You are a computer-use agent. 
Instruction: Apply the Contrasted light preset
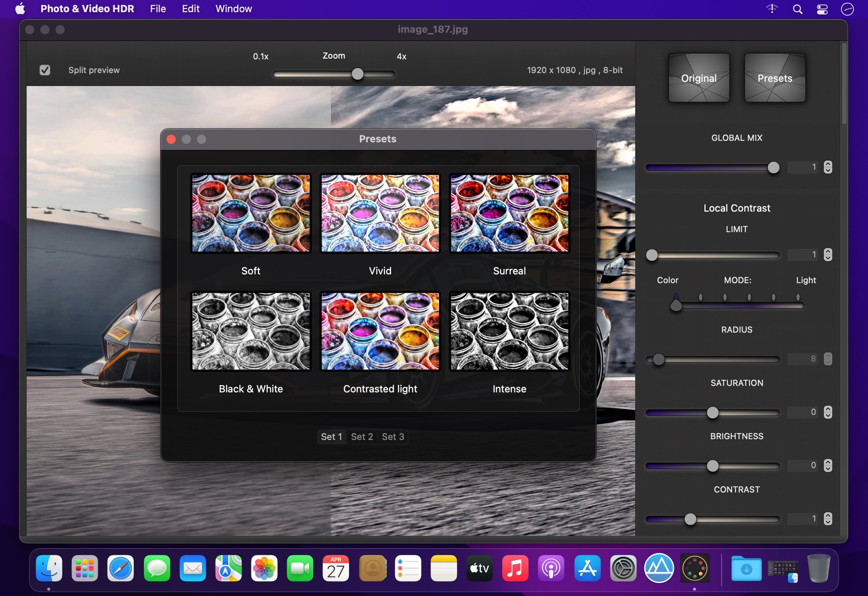pyautogui.click(x=380, y=331)
